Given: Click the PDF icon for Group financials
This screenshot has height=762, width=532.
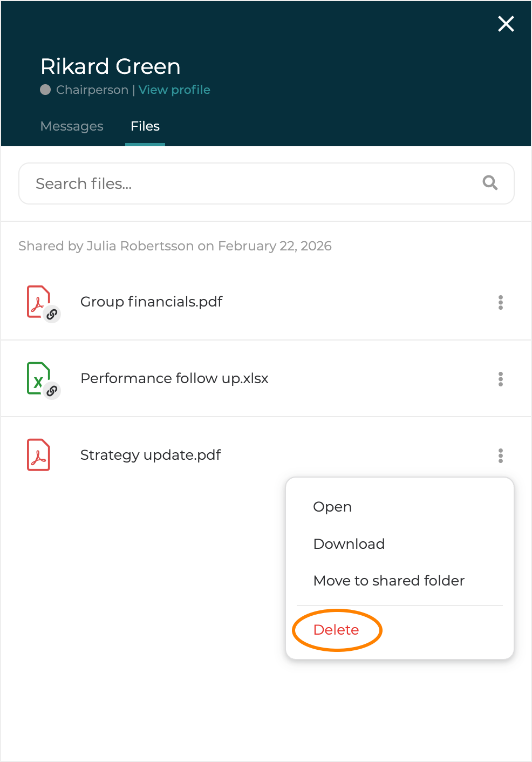Looking at the screenshot, I should 38,301.
